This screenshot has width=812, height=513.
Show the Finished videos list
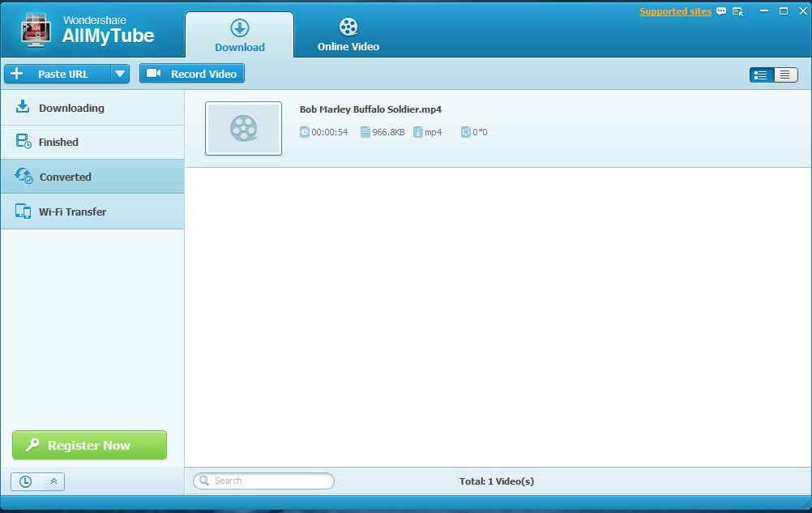coord(58,142)
